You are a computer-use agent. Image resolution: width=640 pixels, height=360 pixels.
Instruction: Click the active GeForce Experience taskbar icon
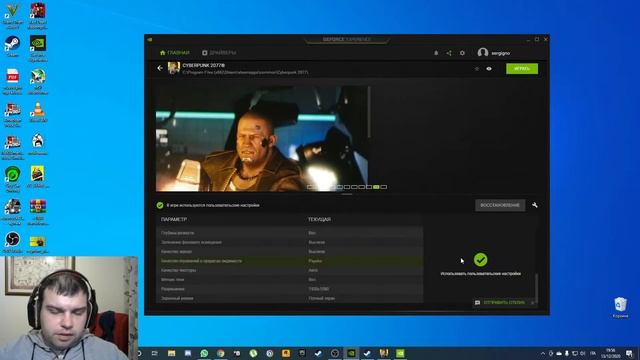pyautogui.click(x=351, y=353)
